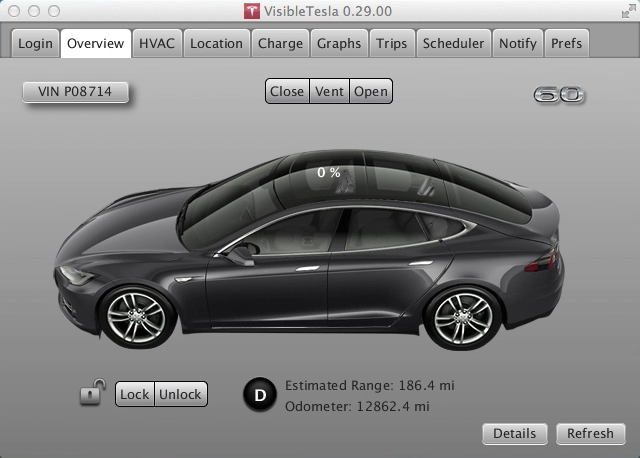The height and width of the screenshot is (458, 640).
Task: Click the VIN P08714 button
Action: tap(76, 91)
